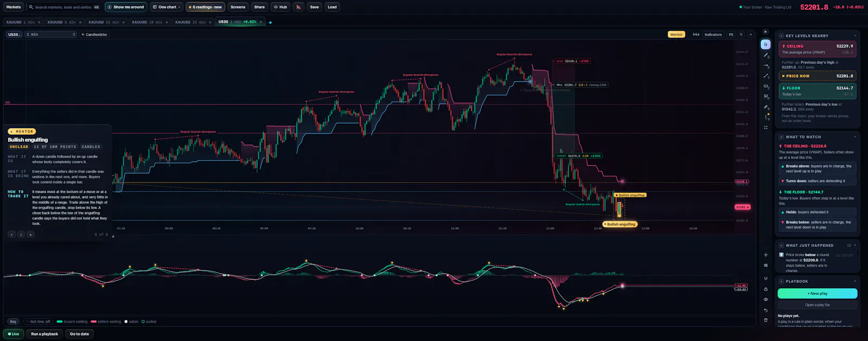Toggle the Live mode button
Viewport: 868px width, 341px height.
[x=14, y=334]
